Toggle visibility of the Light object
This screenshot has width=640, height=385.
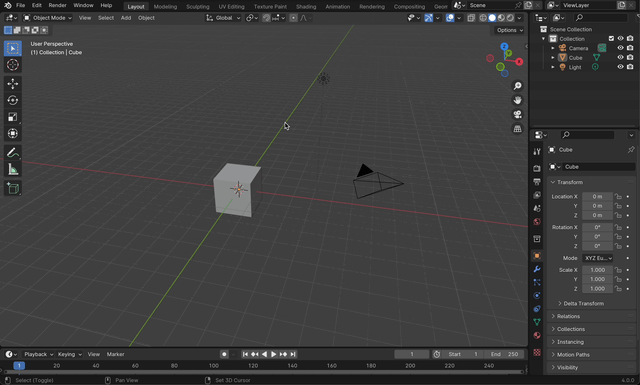pyautogui.click(x=620, y=67)
